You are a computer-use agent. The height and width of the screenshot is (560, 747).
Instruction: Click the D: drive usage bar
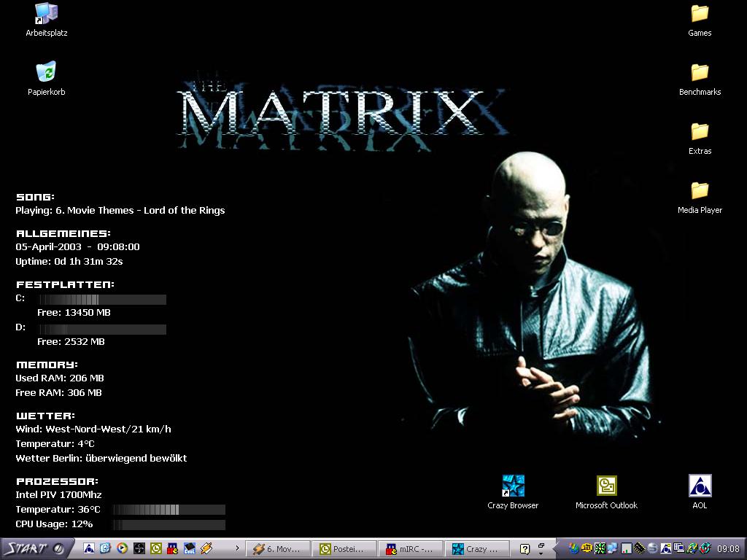tap(102, 329)
